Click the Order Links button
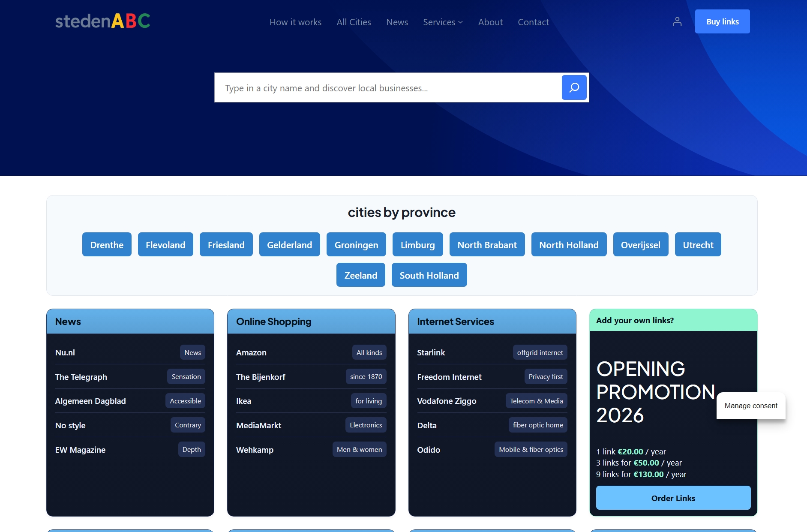Viewport: 807px width, 532px height. 673,498
